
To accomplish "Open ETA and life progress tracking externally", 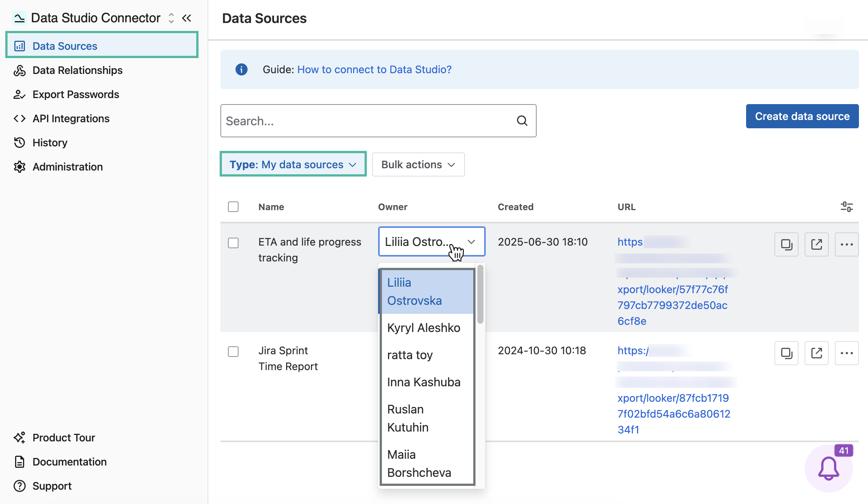I will [x=817, y=244].
